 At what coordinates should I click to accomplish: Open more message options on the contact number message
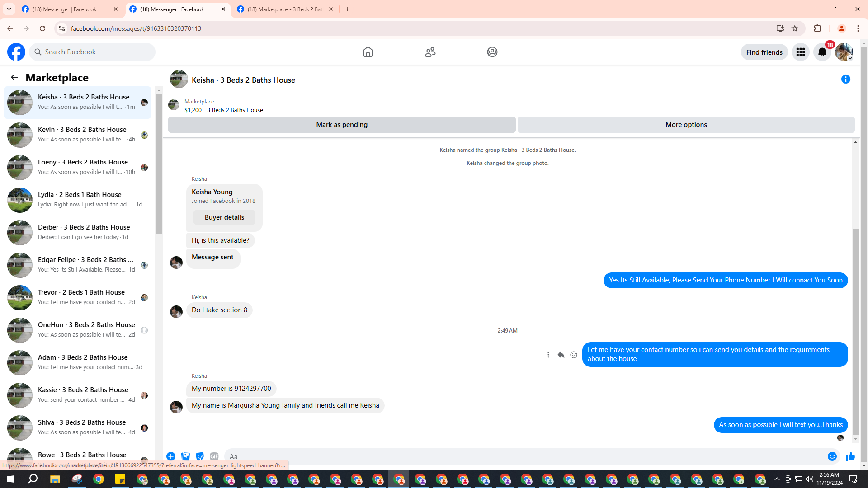[x=548, y=355]
